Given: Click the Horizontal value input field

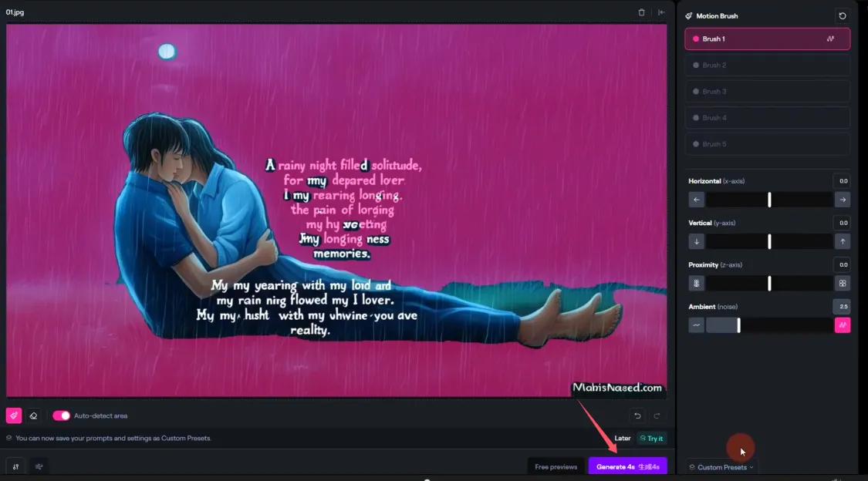Looking at the screenshot, I should tap(843, 181).
